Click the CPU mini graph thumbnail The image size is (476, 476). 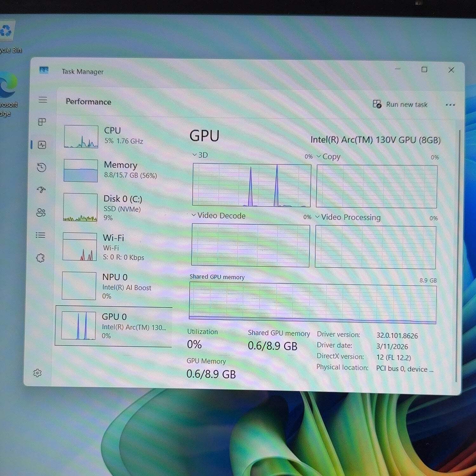pyautogui.click(x=81, y=137)
